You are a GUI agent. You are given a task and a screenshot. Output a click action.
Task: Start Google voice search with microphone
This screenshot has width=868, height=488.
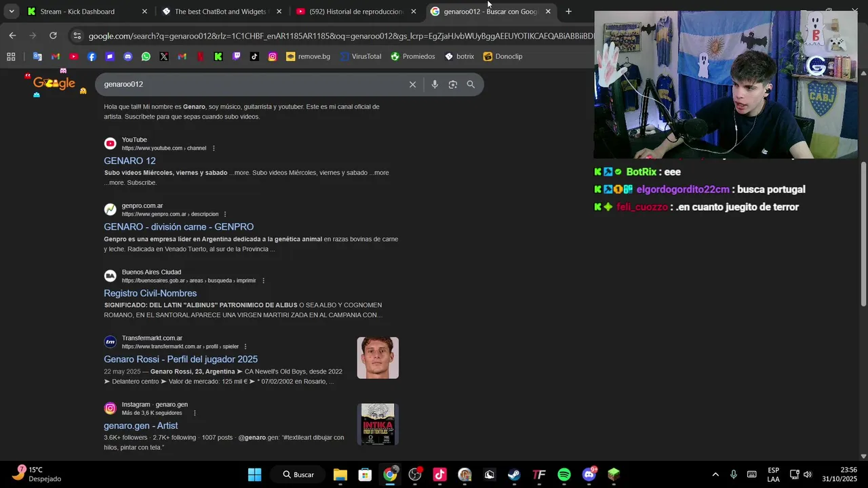pos(435,84)
